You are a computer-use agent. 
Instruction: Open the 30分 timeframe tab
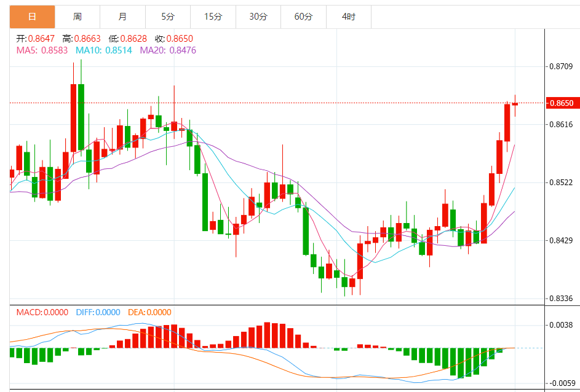click(258, 17)
